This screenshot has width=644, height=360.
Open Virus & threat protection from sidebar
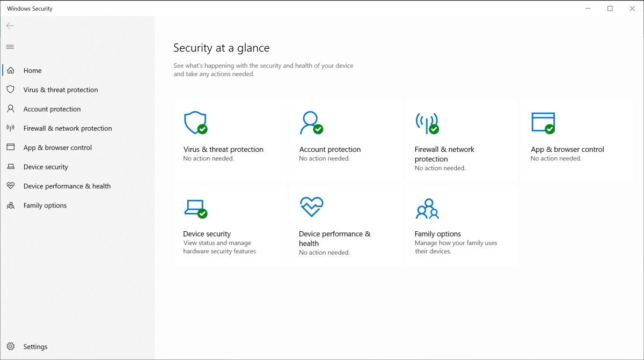[x=77, y=90]
